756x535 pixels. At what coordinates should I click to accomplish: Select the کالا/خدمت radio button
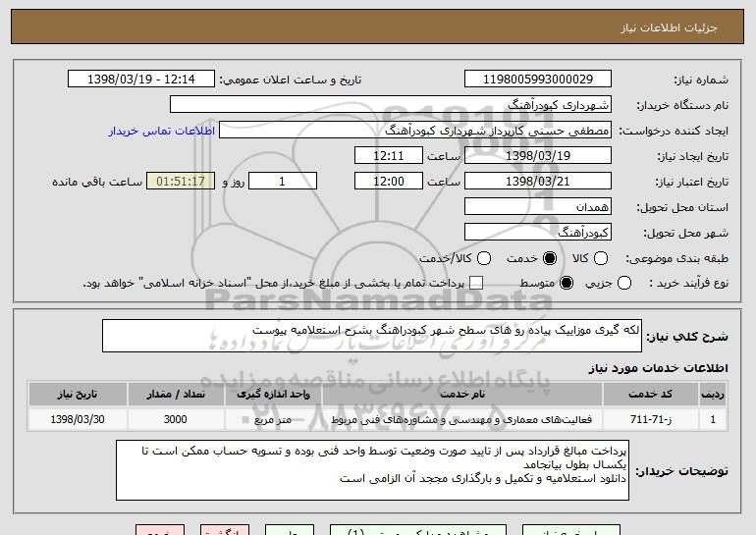[484, 258]
